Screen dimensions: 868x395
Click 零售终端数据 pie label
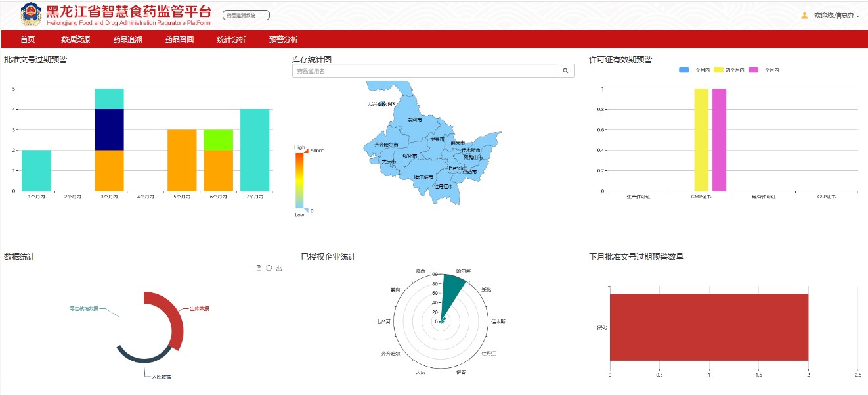(x=84, y=308)
